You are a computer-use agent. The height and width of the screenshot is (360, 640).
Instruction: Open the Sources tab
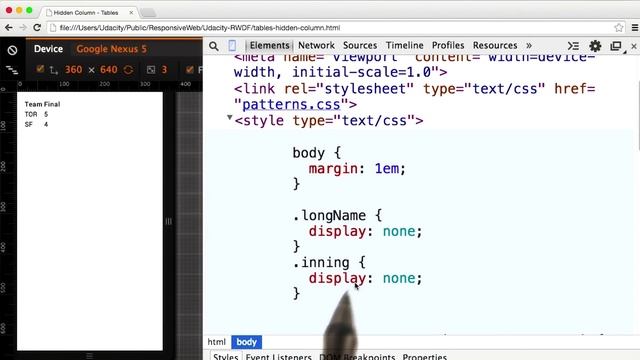[360, 45]
